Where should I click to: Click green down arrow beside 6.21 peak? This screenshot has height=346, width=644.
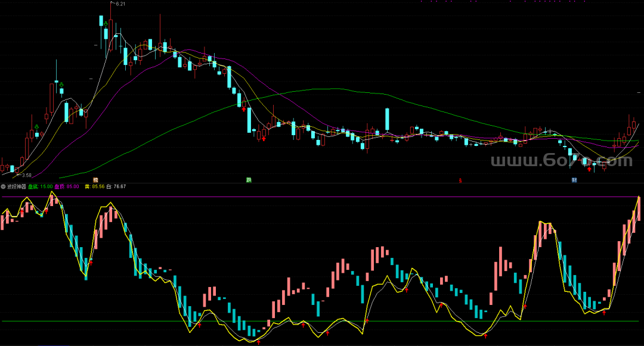pyautogui.click(x=105, y=24)
